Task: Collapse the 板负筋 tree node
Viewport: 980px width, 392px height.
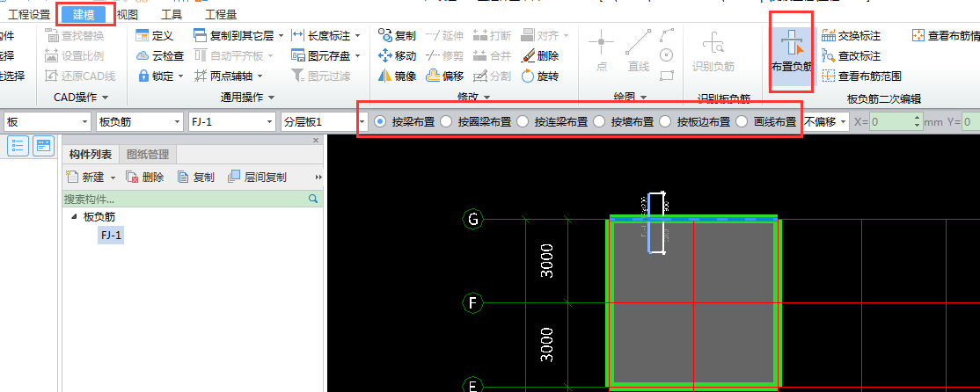Action: (x=75, y=216)
